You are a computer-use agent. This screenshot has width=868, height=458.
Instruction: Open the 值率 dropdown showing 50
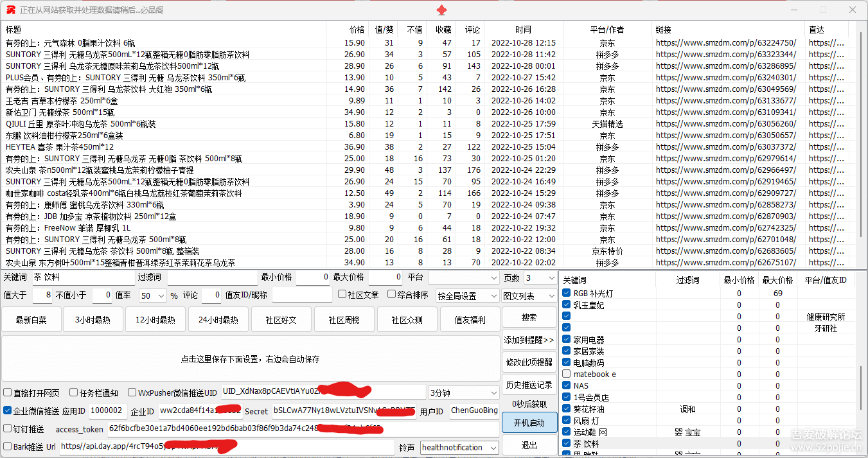coord(153,295)
